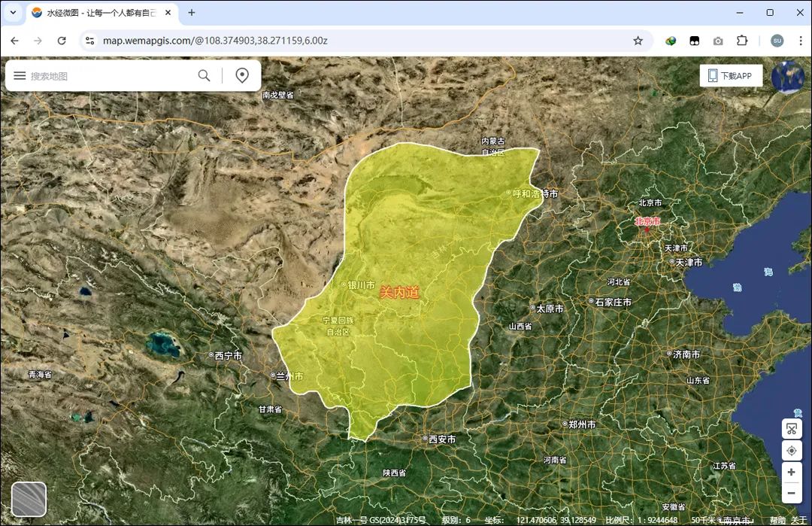Click the coordinate readout 121.470606, 39.128549

tap(556, 520)
